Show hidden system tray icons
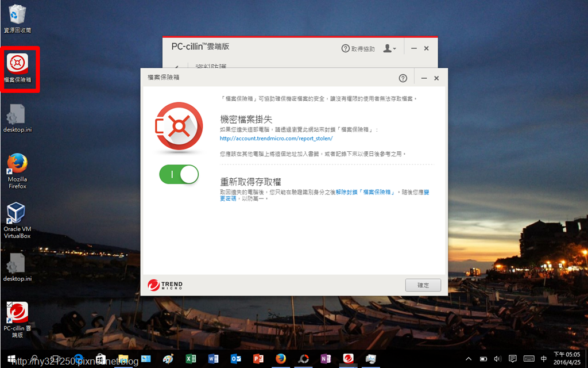The width and height of the screenshot is (588, 368). click(x=469, y=359)
